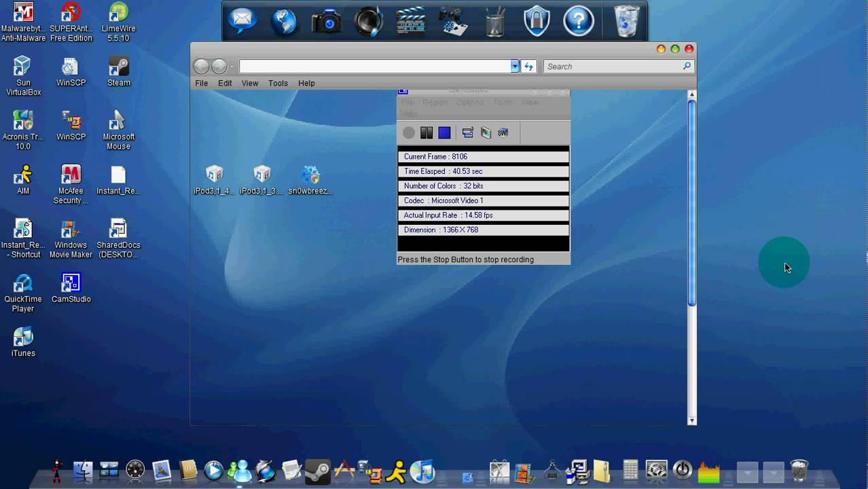Click the scrollbar down arrow

(692, 421)
